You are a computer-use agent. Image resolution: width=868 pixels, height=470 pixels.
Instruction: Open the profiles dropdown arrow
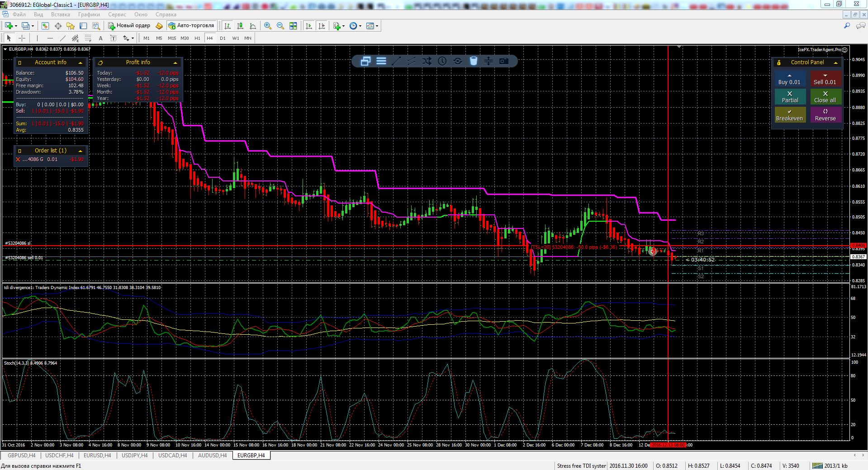pyautogui.click(x=33, y=26)
